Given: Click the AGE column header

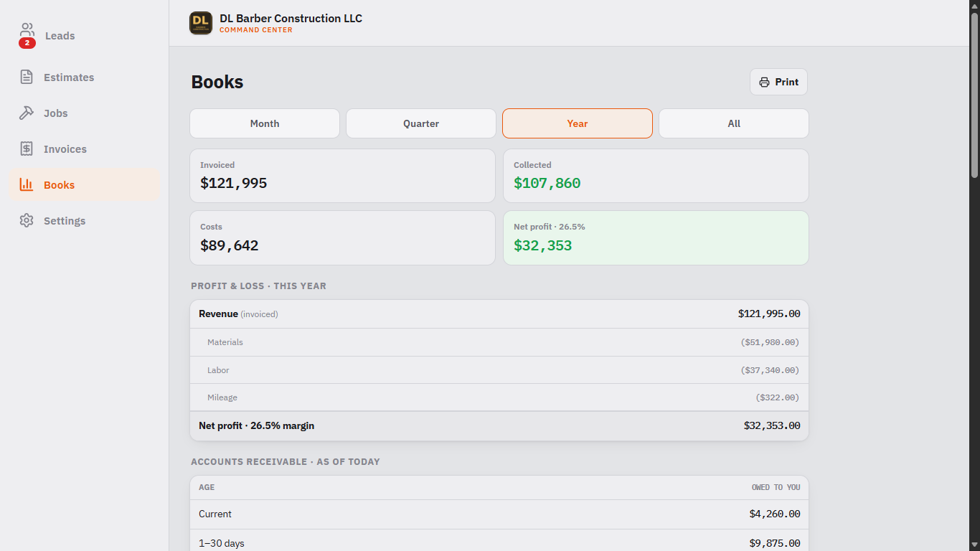Looking at the screenshot, I should 207,487.
